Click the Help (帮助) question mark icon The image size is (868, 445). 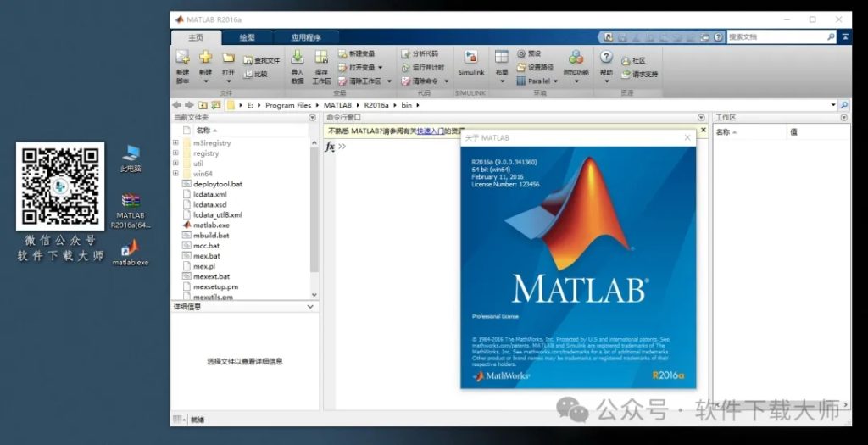click(607, 57)
